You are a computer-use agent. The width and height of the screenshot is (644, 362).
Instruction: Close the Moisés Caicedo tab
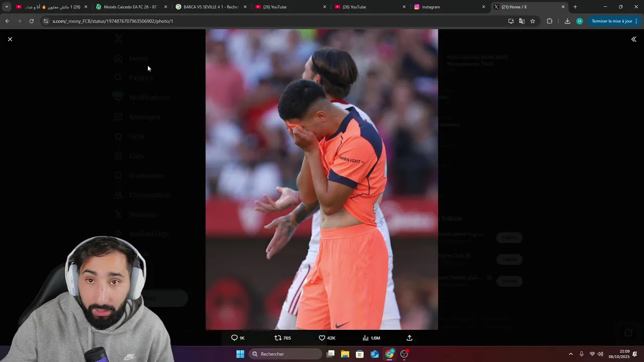click(x=166, y=7)
